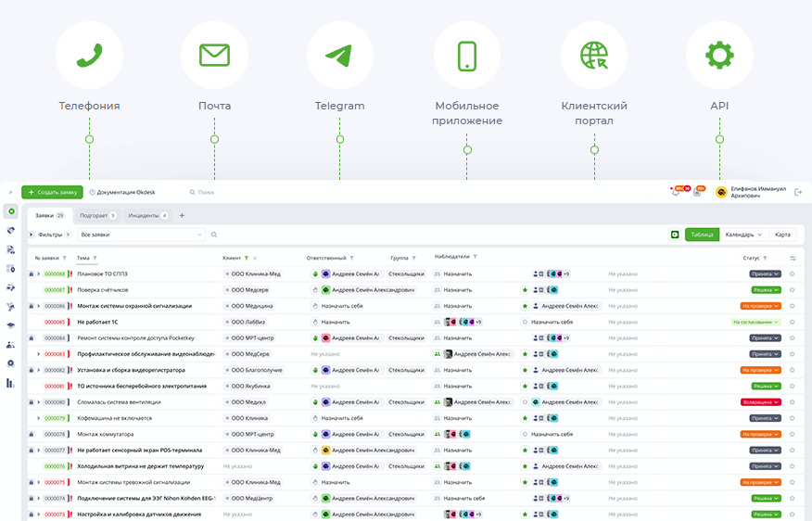Open the API gear icon
Viewport: 812px width, 521px height.
(x=719, y=55)
